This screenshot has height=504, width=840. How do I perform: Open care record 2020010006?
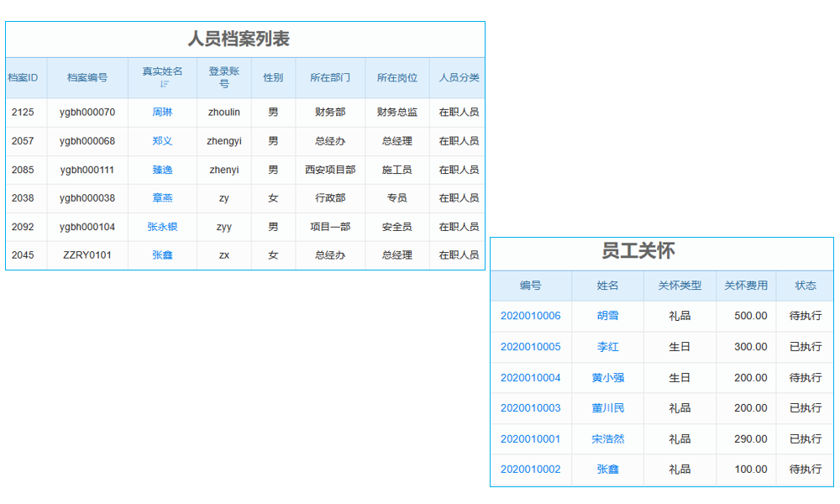coord(529,317)
